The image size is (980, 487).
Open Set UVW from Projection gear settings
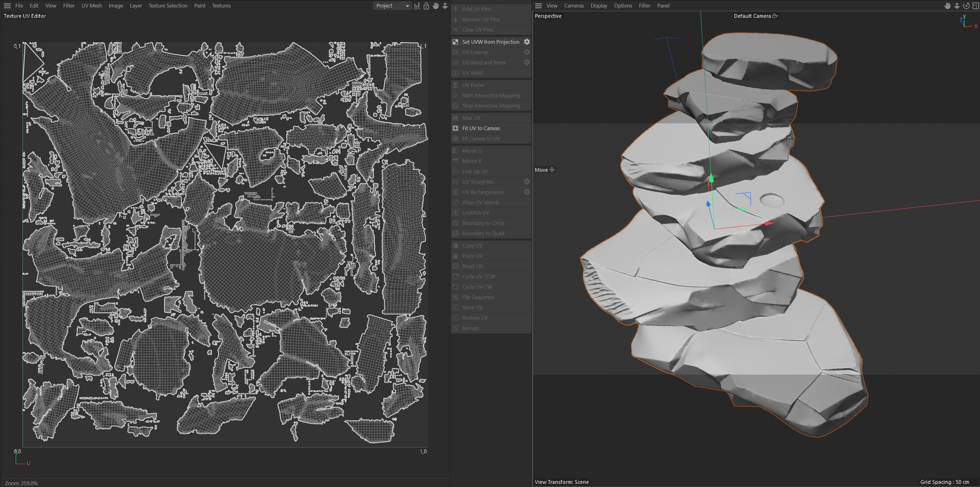pos(527,42)
